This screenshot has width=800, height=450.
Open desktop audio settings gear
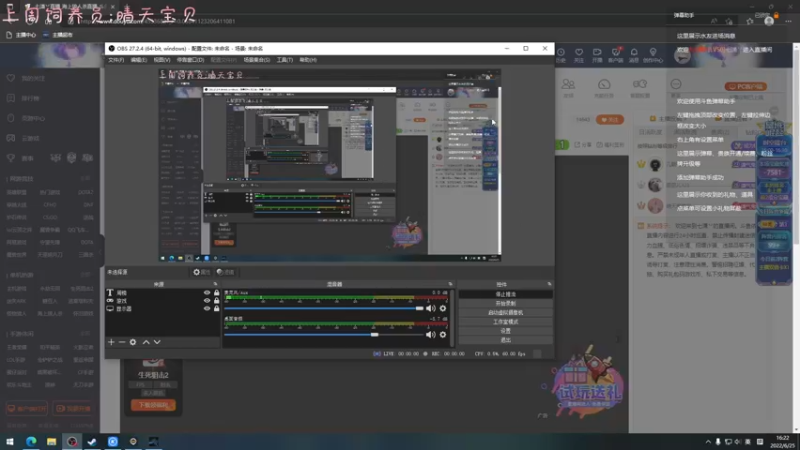[443, 335]
